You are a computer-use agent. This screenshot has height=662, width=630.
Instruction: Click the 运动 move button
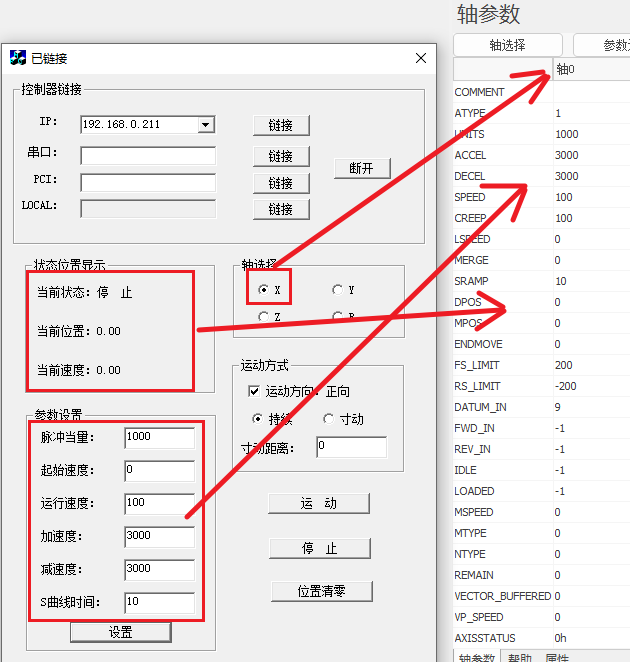(x=319, y=503)
